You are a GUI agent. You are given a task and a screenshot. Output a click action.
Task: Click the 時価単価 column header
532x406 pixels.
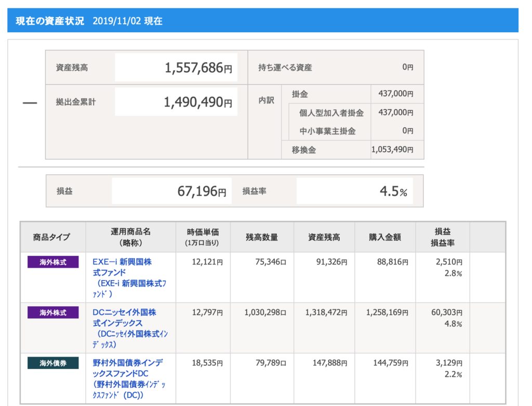pyautogui.click(x=203, y=237)
